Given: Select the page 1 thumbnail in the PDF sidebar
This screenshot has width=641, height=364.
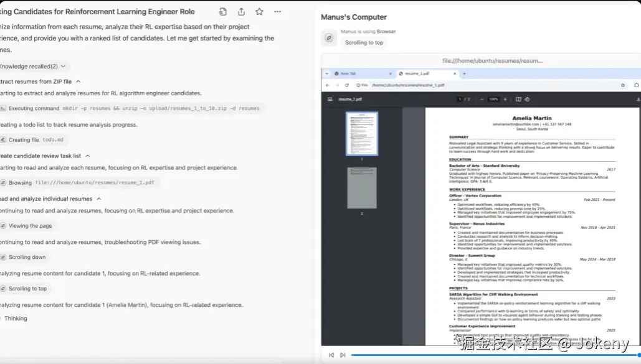Looking at the screenshot, I should click(362, 134).
